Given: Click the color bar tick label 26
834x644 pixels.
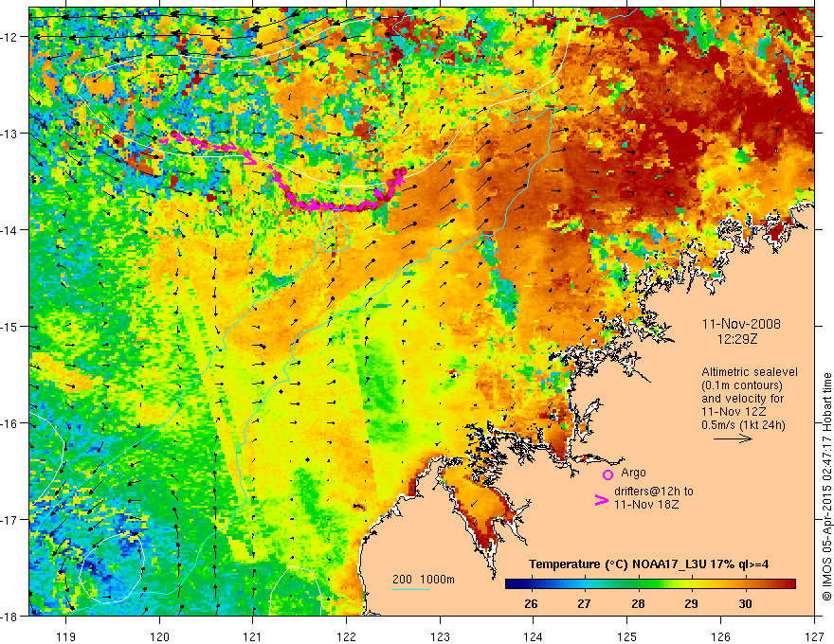Looking at the screenshot, I should (531, 603).
